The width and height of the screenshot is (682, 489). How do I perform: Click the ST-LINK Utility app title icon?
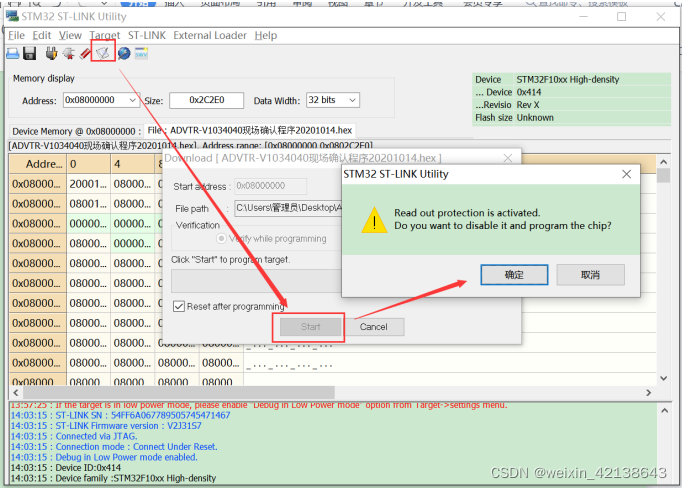pyautogui.click(x=12, y=16)
